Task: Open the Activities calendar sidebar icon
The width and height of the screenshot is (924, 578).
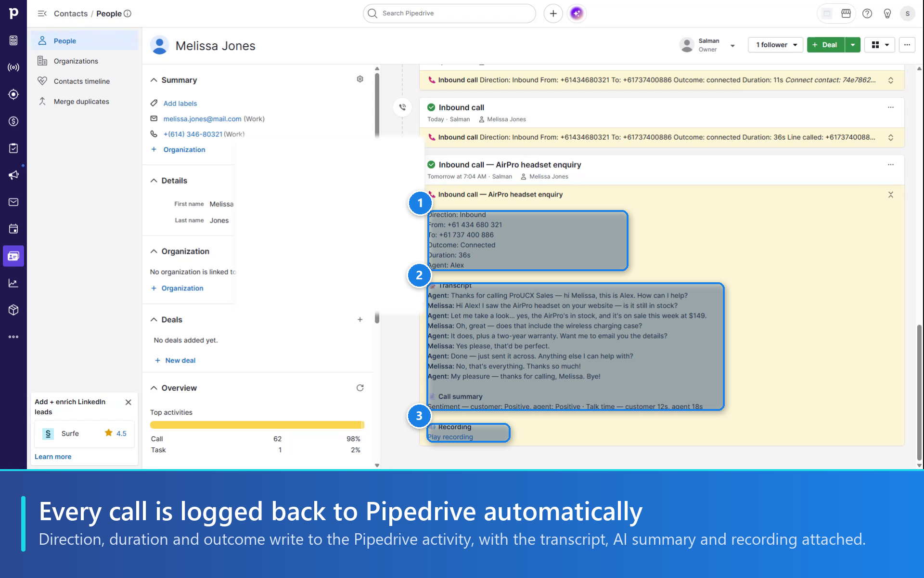Action: point(13,229)
